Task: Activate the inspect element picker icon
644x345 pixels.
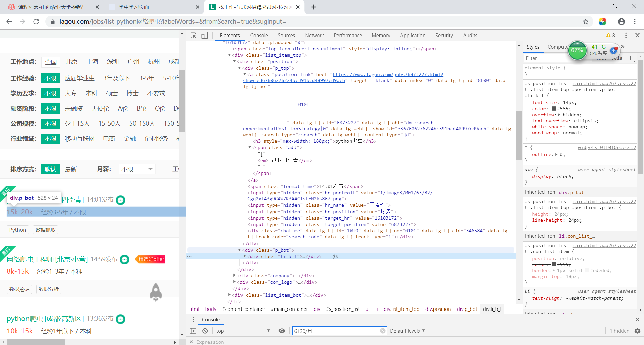Action: coord(193,36)
